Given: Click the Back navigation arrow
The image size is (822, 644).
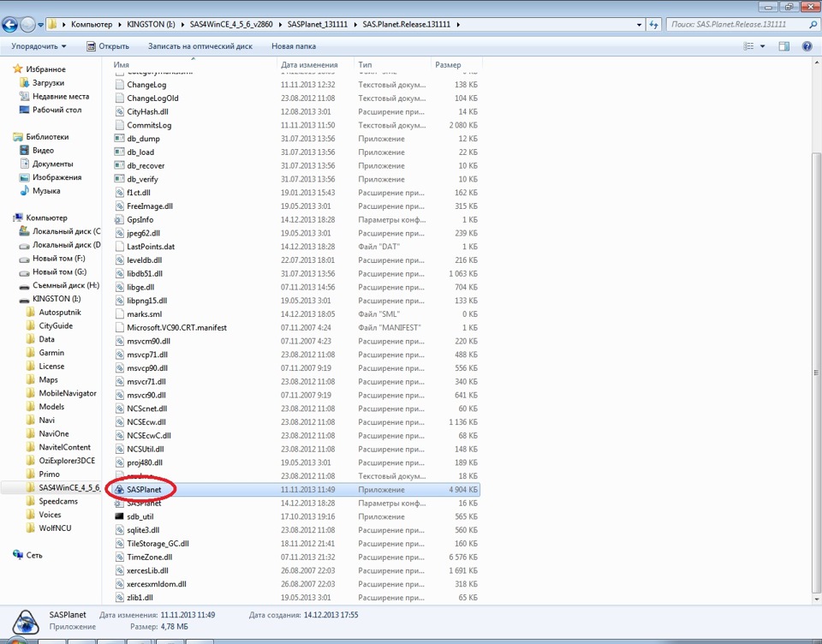Looking at the screenshot, I should [x=10, y=24].
